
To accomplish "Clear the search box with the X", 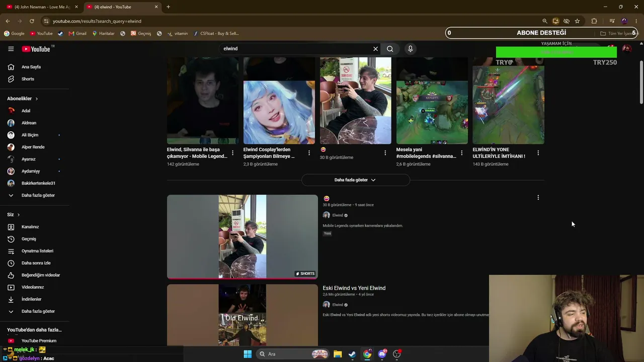I will coord(375,49).
